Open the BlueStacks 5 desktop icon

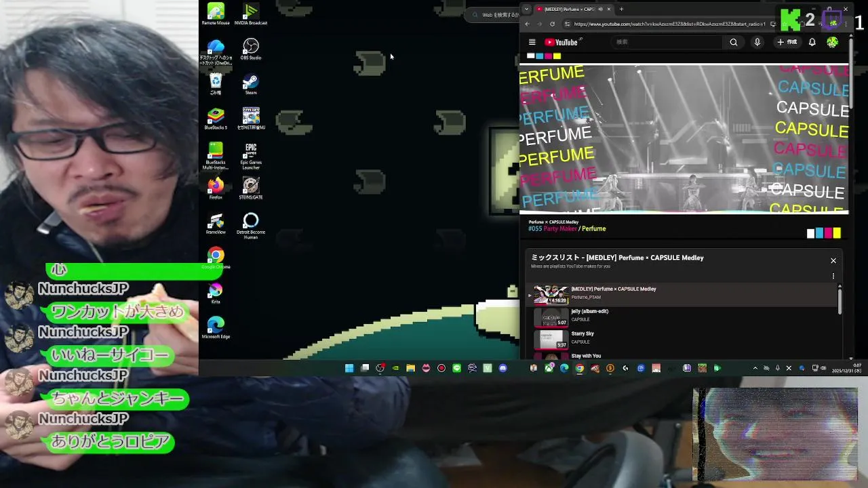pyautogui.click(x=216, y=119)
